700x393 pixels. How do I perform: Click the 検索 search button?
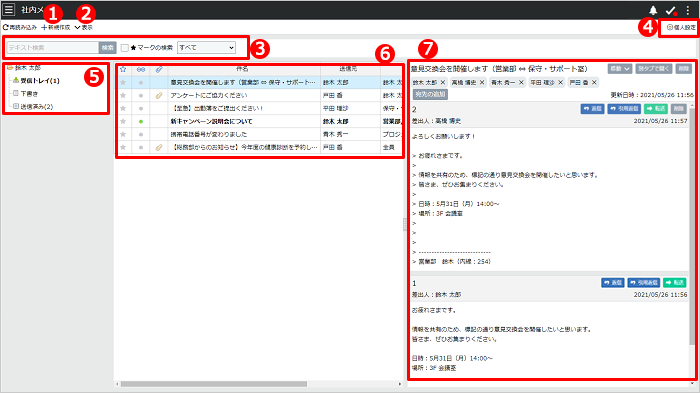(108, 47)
